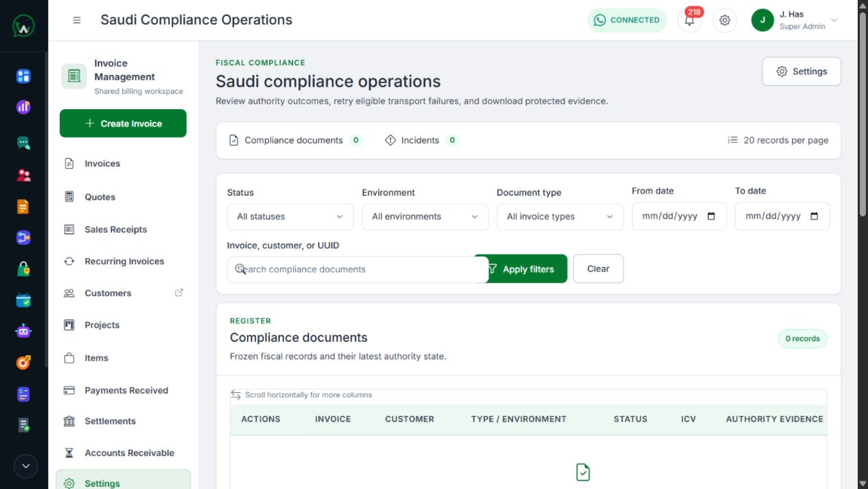
Task: Click the WhatsApp CONNECTED status badge
Action: click(x=626, y=20)
